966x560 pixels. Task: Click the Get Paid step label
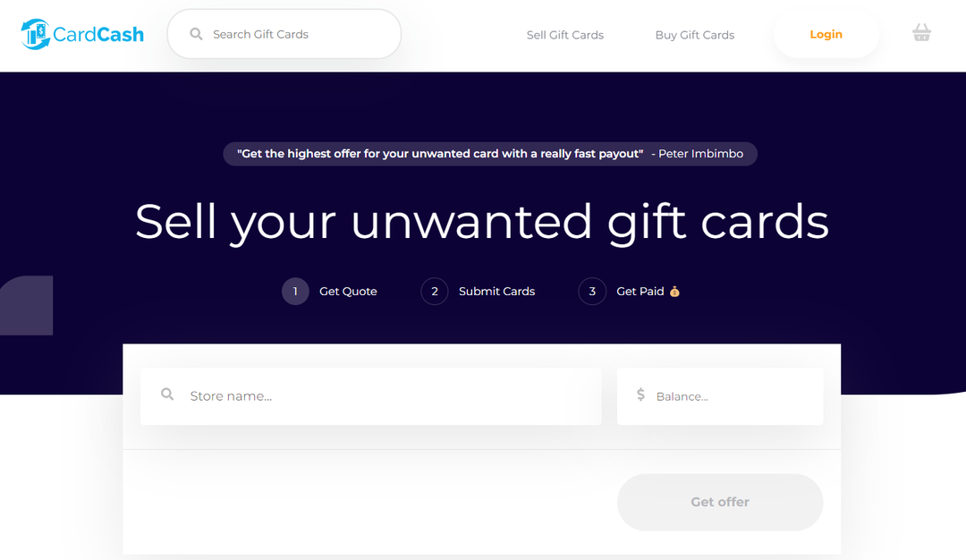640,291
